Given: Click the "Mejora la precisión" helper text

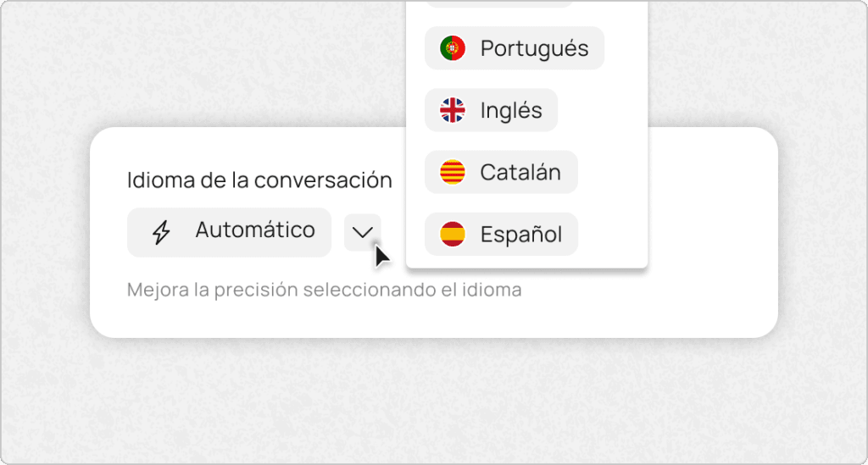Looking at the screenshot, I should coord(324,291).
